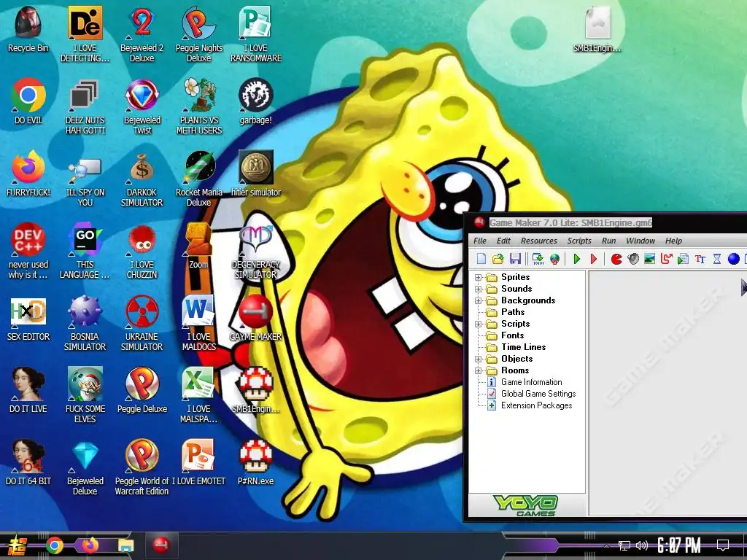Create a time line hourglass icon

point(717,259)
